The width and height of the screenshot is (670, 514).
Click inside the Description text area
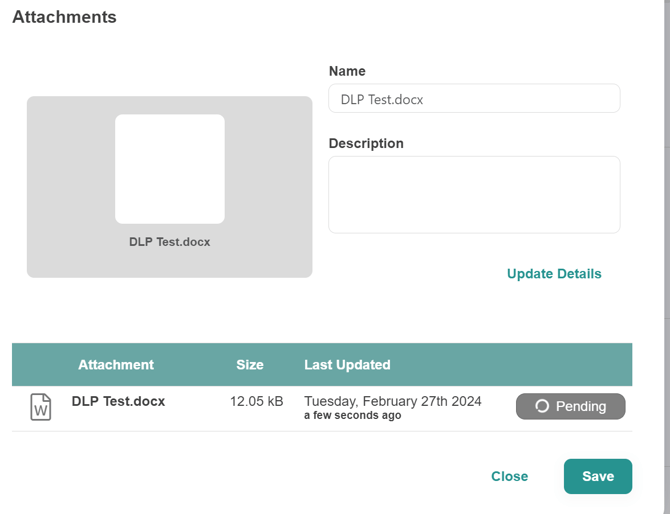474,195
